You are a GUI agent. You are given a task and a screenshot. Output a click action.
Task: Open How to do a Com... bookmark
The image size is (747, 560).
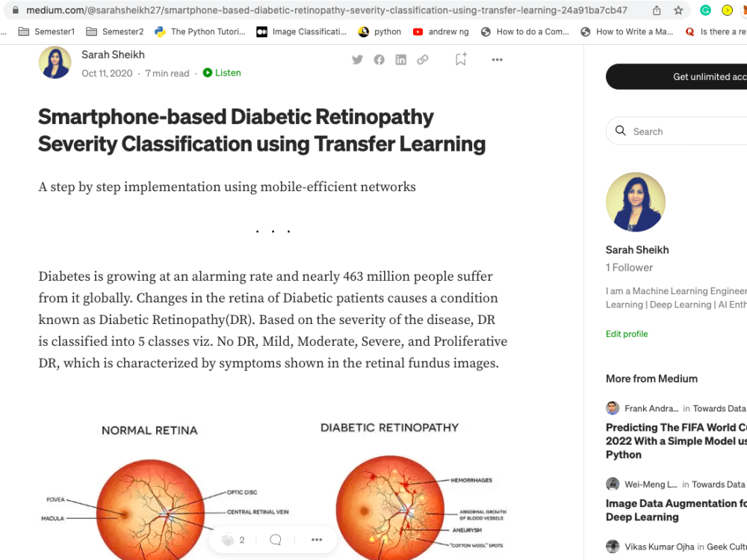[x=525, y=31]
